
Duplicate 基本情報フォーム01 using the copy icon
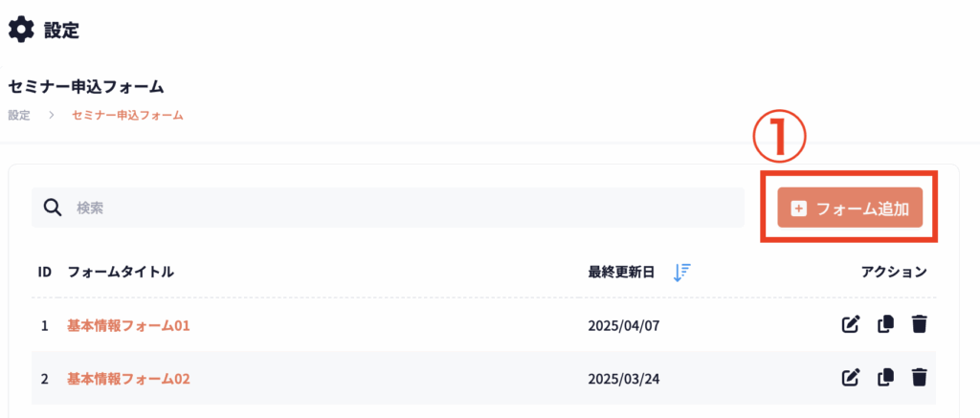(x=885, y=325)
